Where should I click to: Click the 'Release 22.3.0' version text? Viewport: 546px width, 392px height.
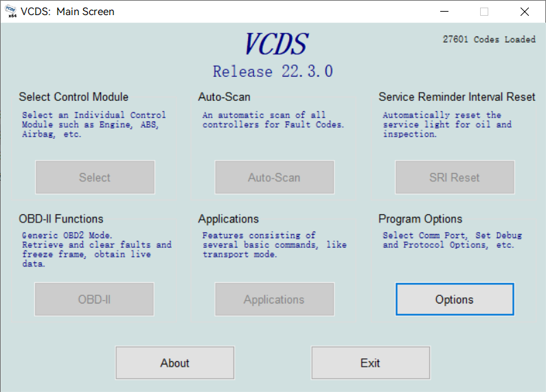click(x=273, y=71)
